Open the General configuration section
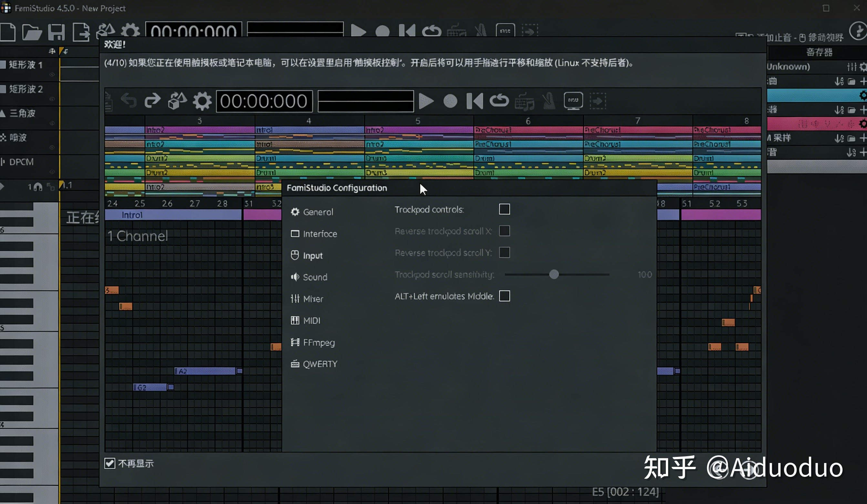The width and height of the screenshot is (867, 504). click(312, 212)
